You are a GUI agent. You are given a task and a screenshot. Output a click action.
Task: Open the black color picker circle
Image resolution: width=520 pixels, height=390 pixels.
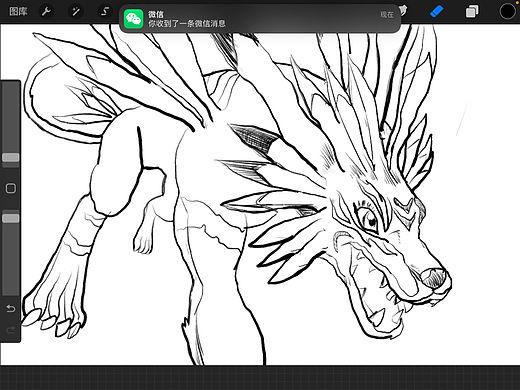508,12
